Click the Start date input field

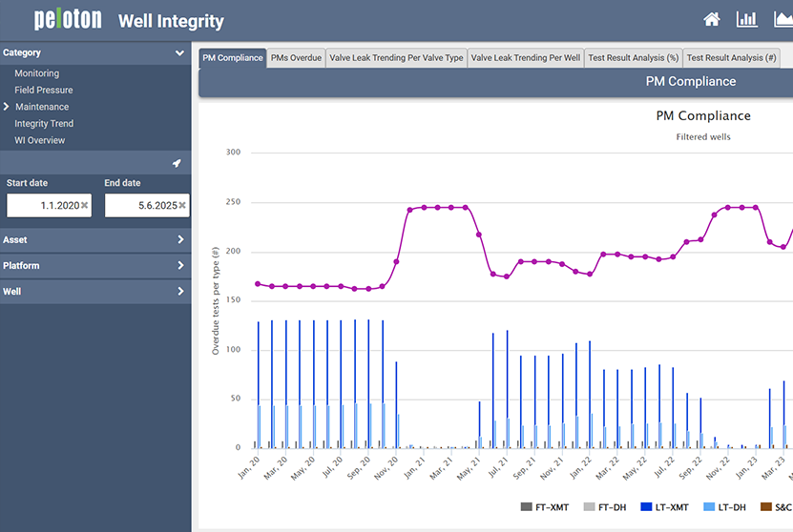pos(43,205)
